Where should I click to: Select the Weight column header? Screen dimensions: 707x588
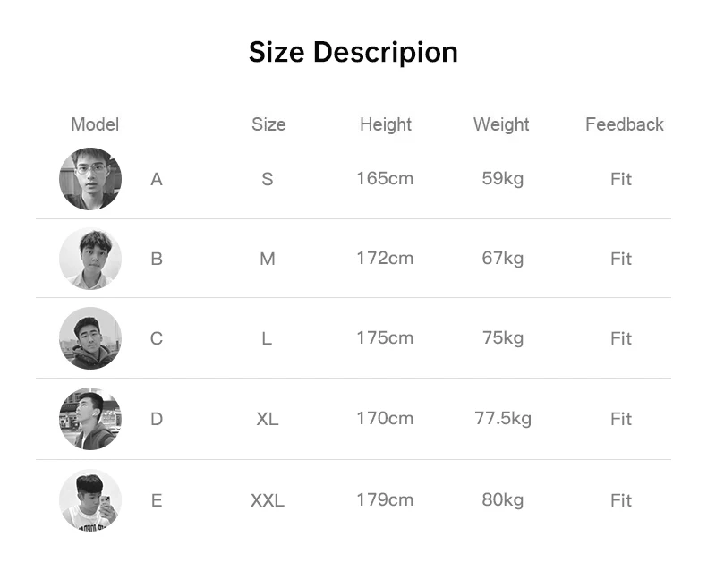(x=501, y=125)
